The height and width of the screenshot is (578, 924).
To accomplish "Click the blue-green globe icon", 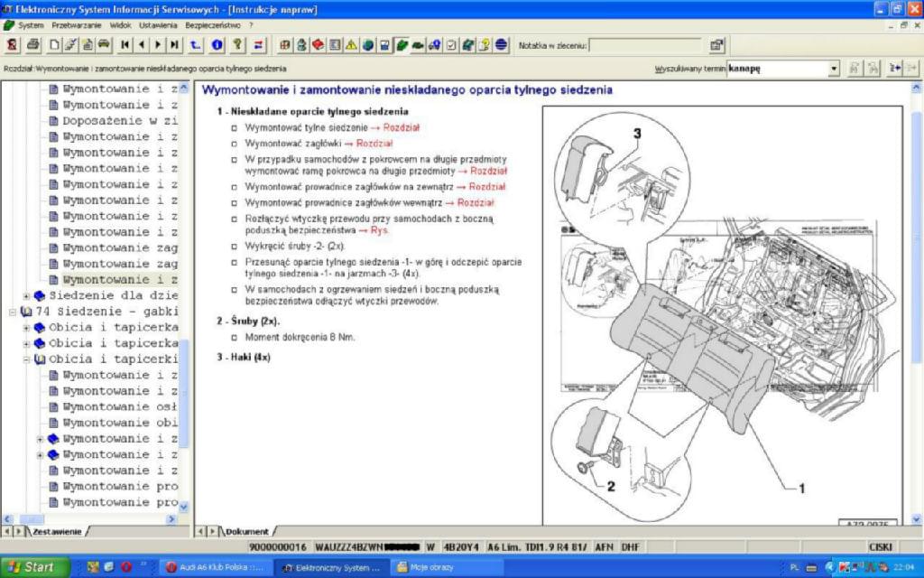I will (368, 45).
